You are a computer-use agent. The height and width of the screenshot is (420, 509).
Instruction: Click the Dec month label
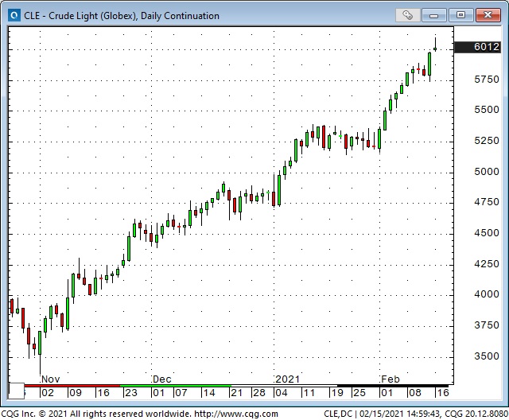pos(162,379)
